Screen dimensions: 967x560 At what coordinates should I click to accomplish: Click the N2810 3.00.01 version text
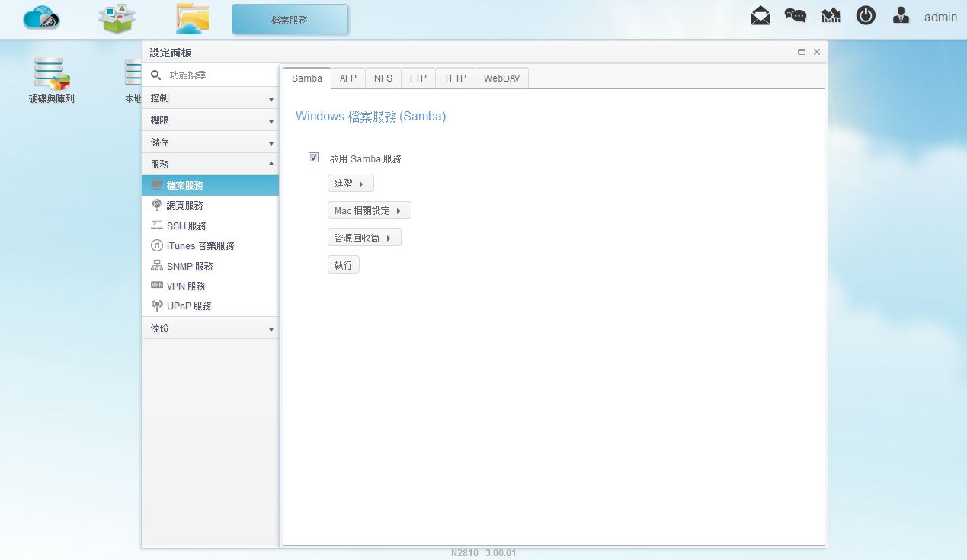coord(483,553)
